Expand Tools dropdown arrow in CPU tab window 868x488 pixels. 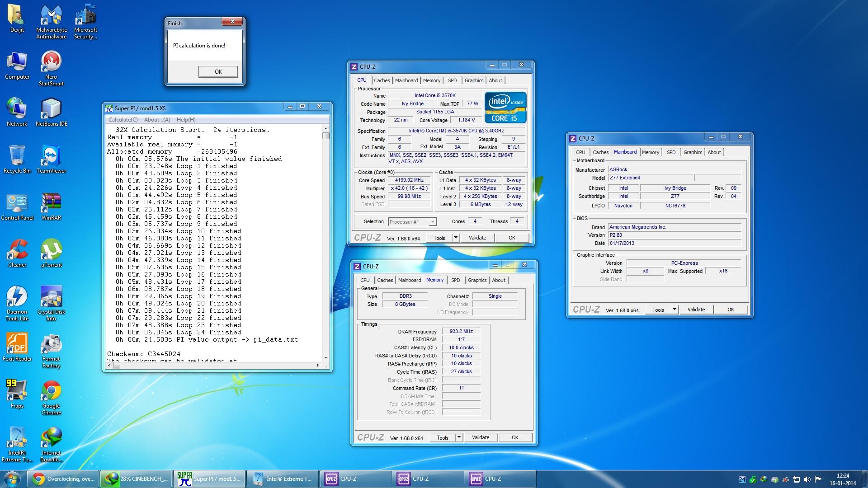pyautogui.click(x=456, y=238)
